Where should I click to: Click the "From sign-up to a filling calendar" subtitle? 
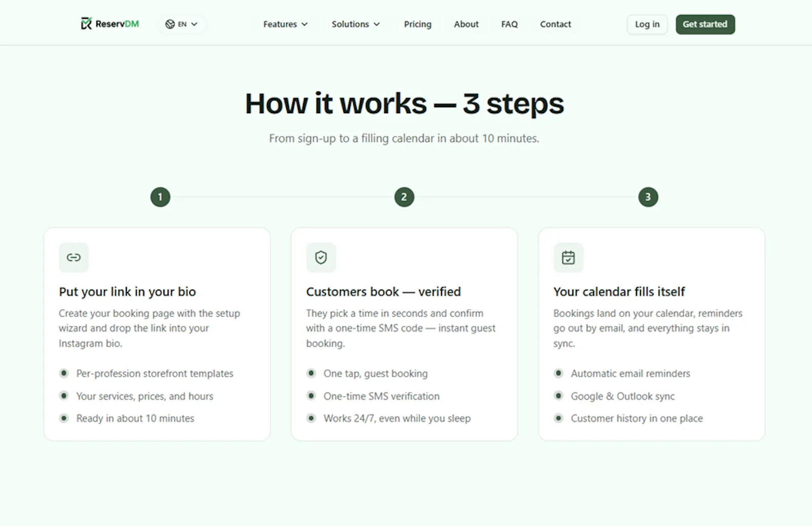pos(404,138)
